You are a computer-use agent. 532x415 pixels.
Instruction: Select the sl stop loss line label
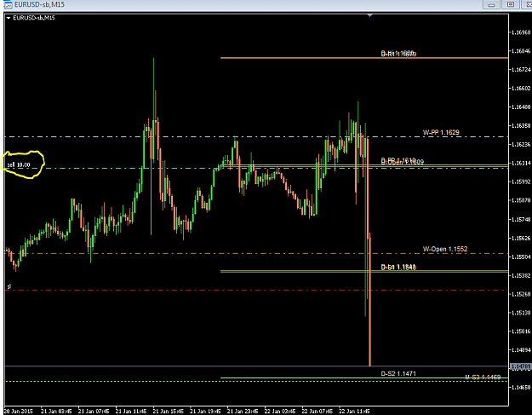[x=9, y=286]
